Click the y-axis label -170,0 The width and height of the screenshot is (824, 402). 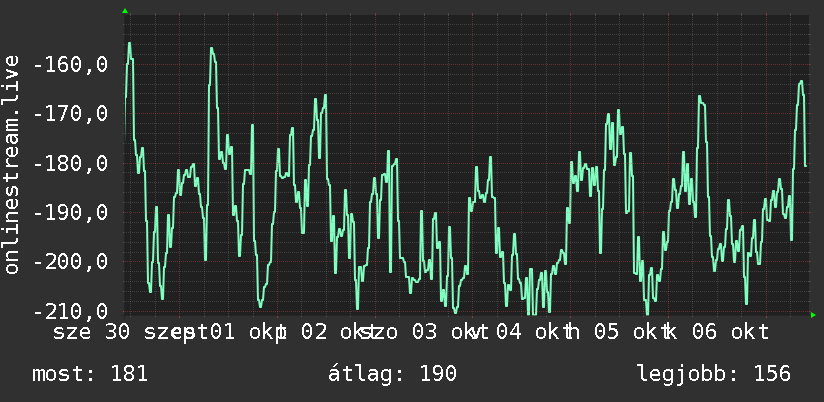(x=70, y=114)
